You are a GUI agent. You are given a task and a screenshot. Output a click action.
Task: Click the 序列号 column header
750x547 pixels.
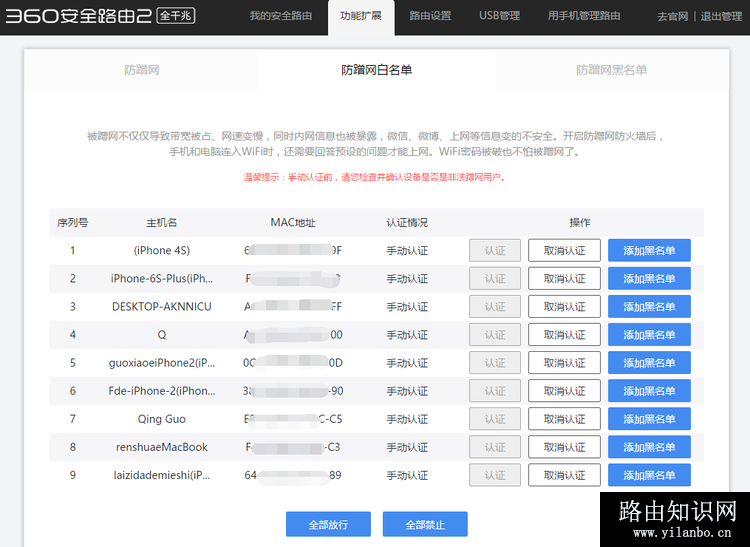tap(73, 222)
